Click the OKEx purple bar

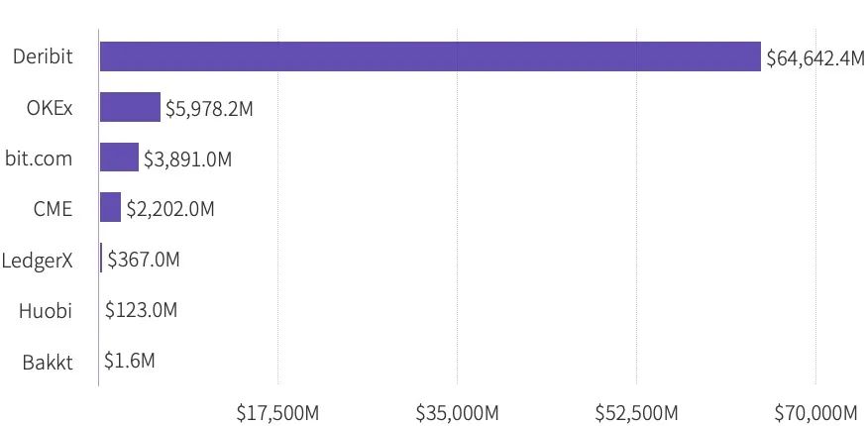[130, 107]
